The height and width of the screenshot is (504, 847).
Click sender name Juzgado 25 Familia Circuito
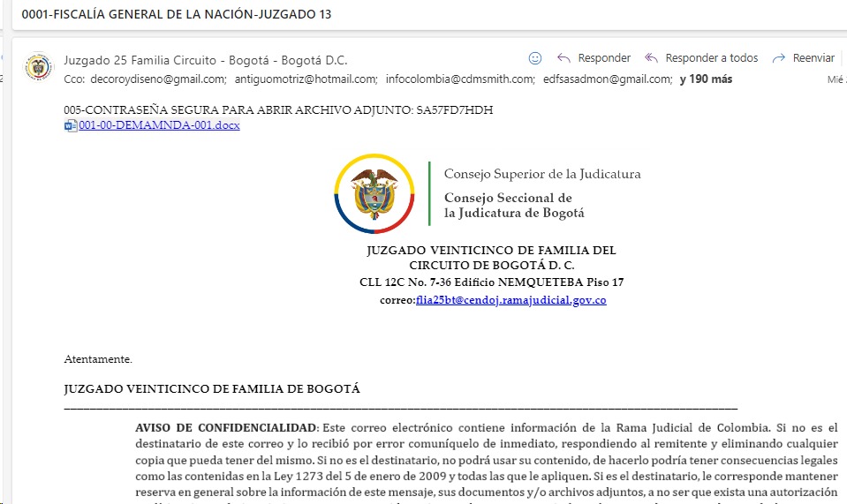coord(205,60)
